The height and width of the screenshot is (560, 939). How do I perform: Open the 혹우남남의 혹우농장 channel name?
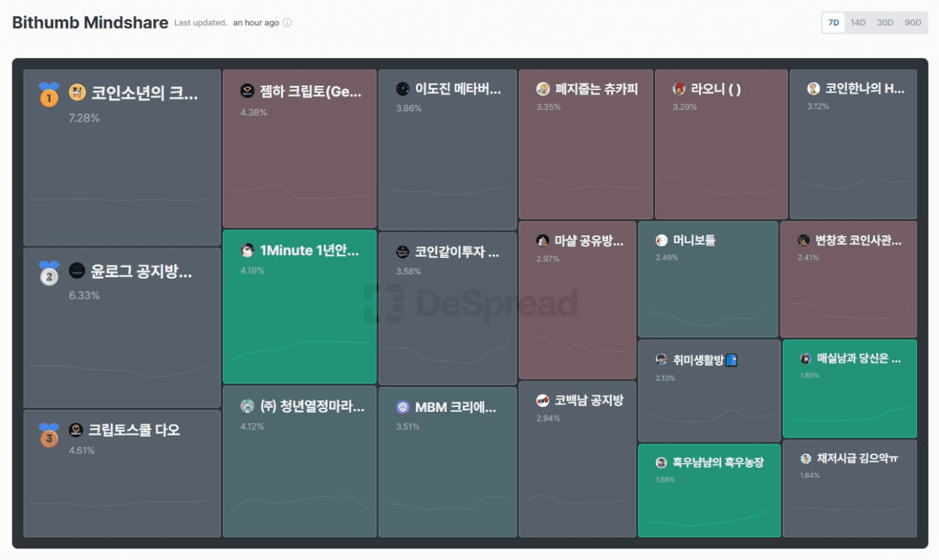click(718, 463)
